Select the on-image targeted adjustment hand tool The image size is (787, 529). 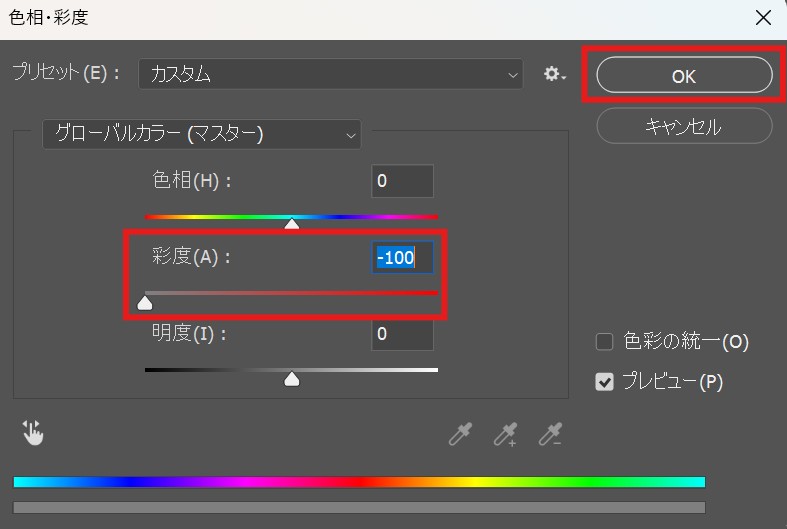pyautogui.click(x=33, y=433)
